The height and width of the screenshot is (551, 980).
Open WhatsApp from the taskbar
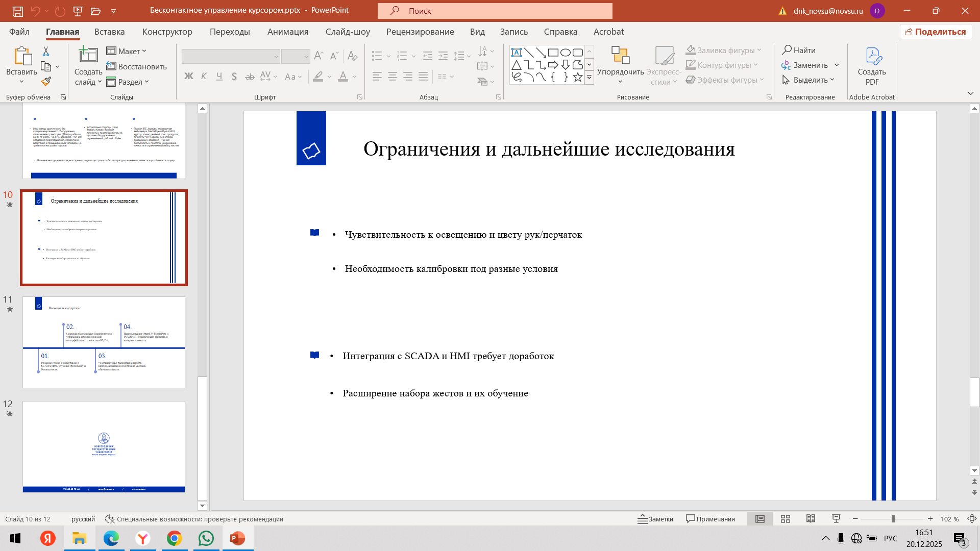(x=206, y=538)
